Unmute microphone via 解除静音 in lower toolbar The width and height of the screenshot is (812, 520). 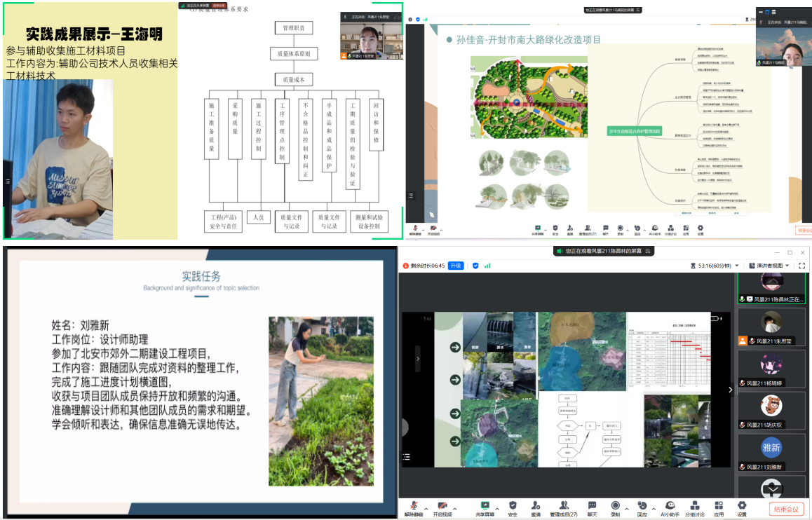coord(414,507)
